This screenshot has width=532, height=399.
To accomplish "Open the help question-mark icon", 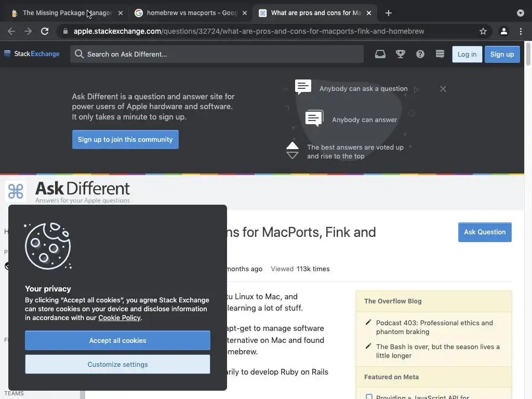I will pyautogui.click(x=420, y=54).
